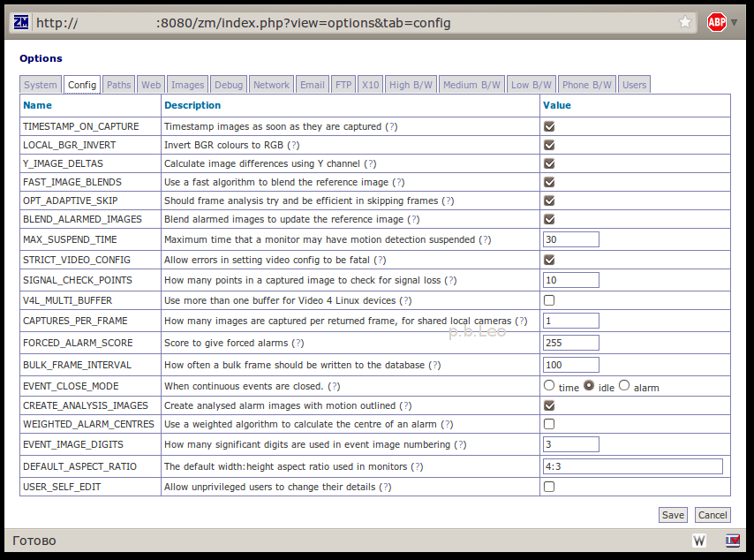Click the ZoneMinder ZM favicon in address bar

coord(21,22)
